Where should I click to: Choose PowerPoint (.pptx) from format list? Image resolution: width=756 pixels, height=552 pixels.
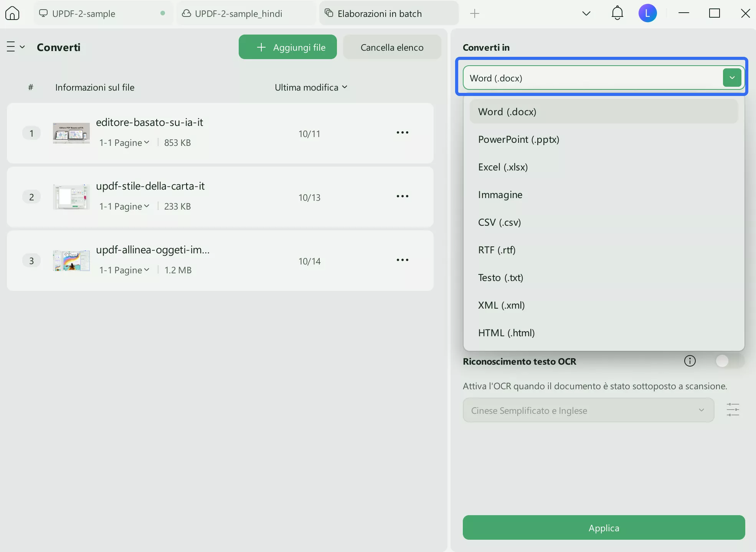point(518,139)
